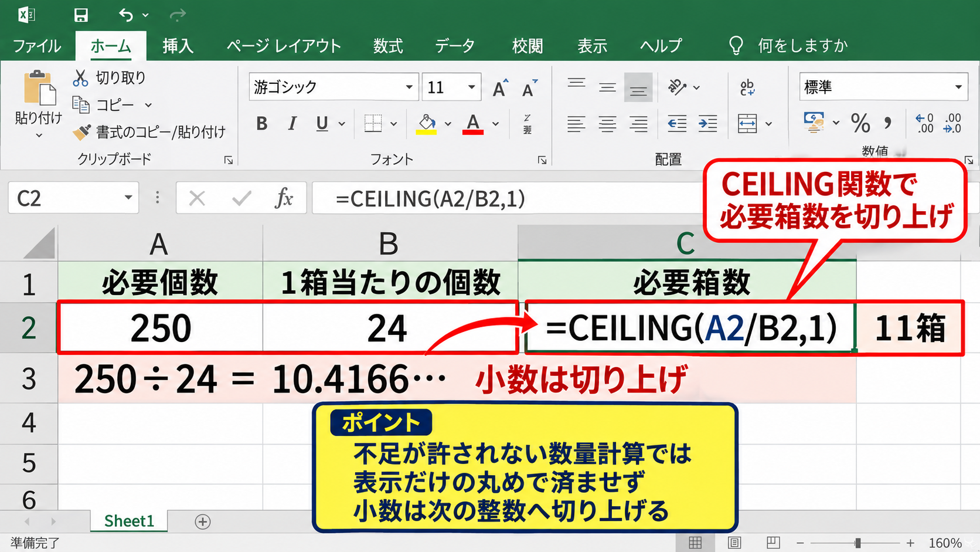This screenshot has height=552, width=980.
Task: Select the Sheet1 sheet tab
Action: click(x=129, y=521)
